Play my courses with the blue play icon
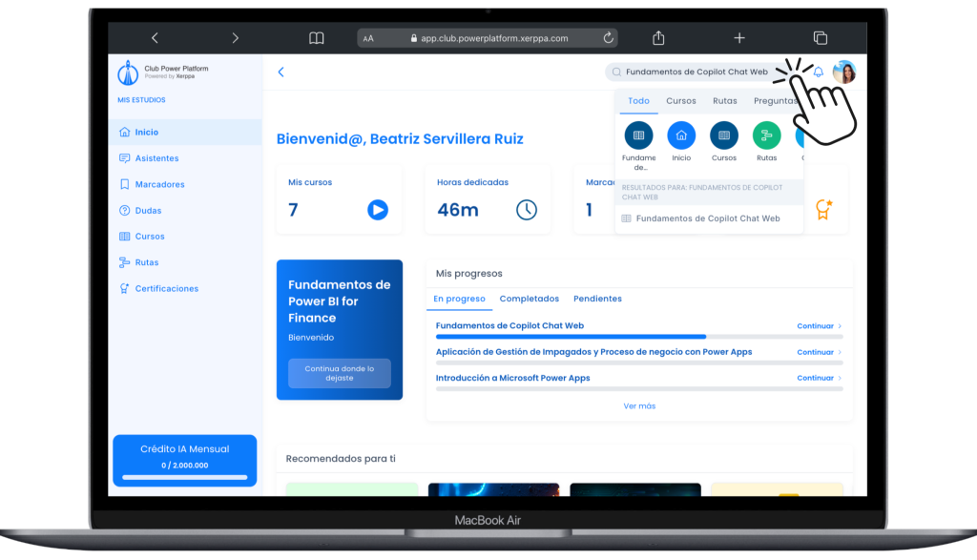This screenshot has width=977, height=560. (378, 210)
